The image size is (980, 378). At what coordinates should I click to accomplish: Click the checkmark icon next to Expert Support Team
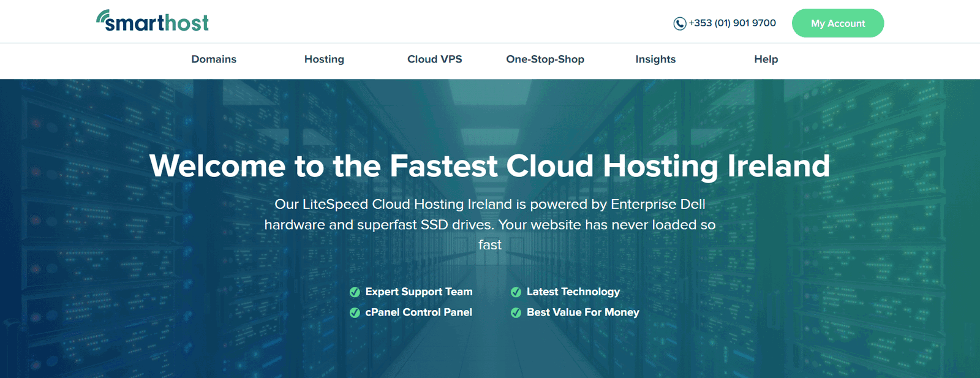click(x=355, y=292)
